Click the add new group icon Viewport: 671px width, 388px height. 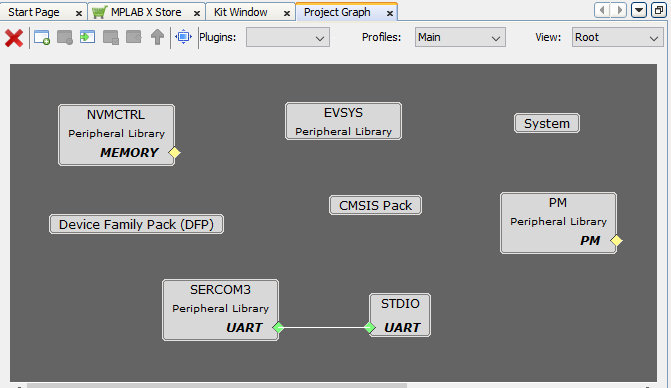point(42,38)
